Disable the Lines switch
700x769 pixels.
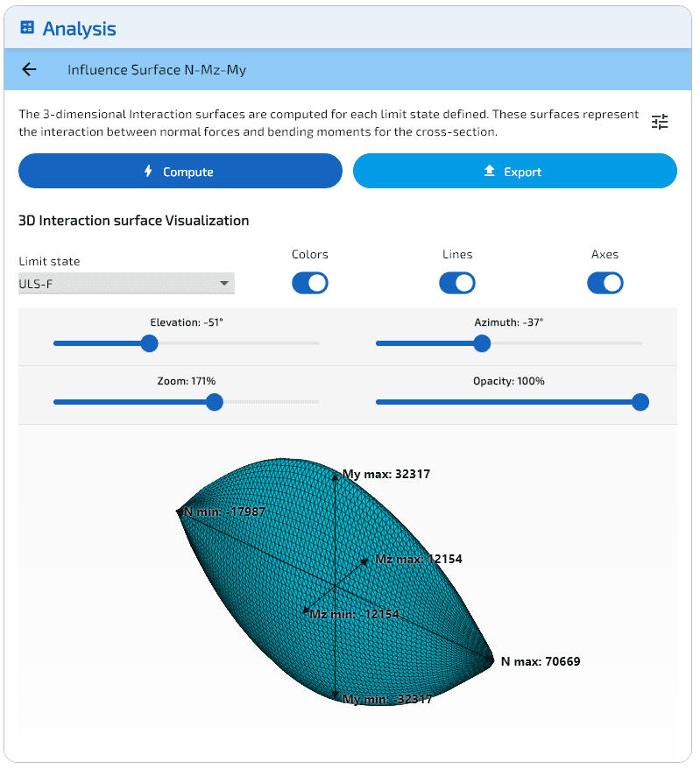pos(457,283)
